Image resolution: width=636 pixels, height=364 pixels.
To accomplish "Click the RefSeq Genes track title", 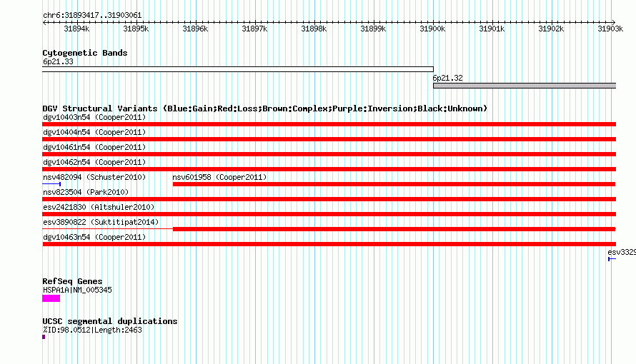I will coord(72,281).
